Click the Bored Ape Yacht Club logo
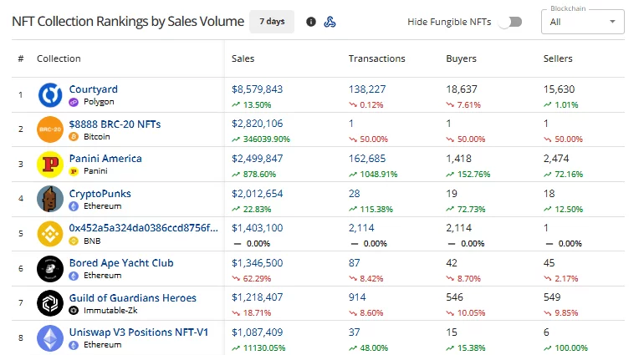Image resolution: width=644 pixels, height=355 pixels. [50, 268]
